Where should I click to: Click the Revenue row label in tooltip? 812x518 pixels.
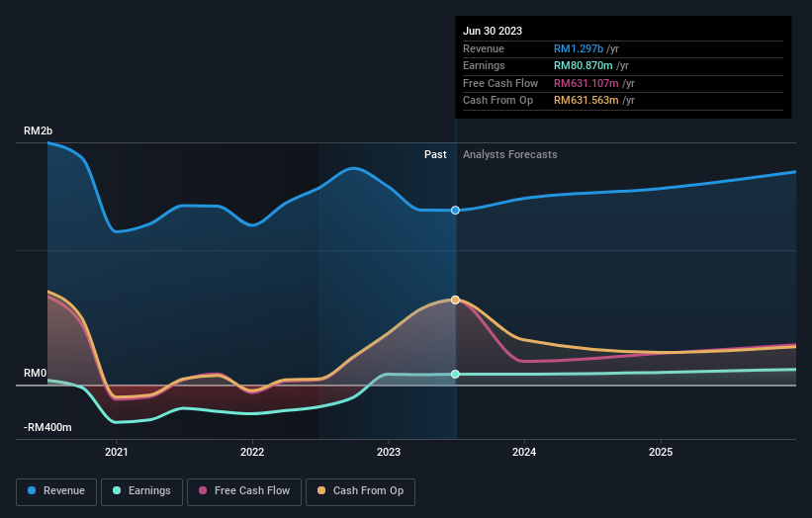pyautogui.click(x=484, y=48)
